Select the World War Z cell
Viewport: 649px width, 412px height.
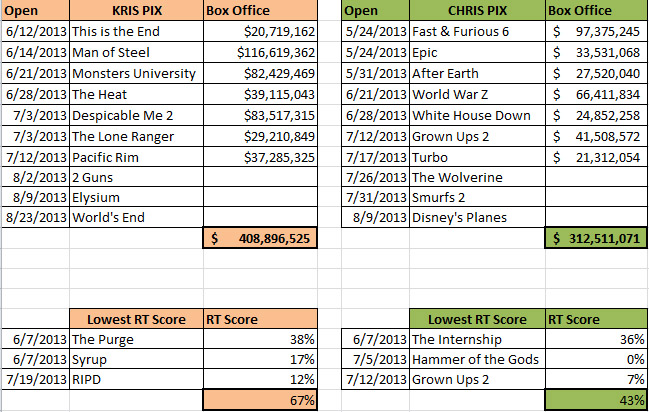(x=477, y=95)
